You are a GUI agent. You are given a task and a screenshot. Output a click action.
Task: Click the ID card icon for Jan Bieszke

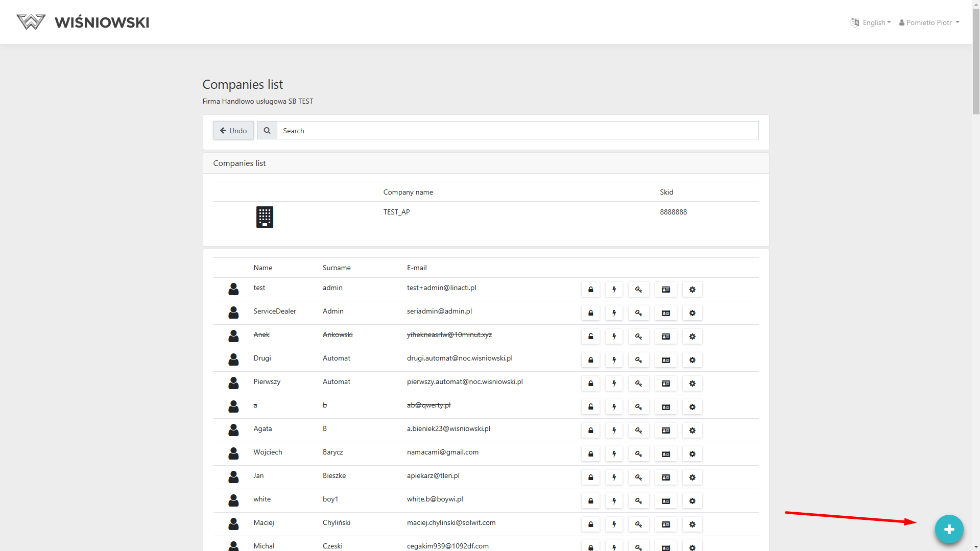tap(666, 477)
